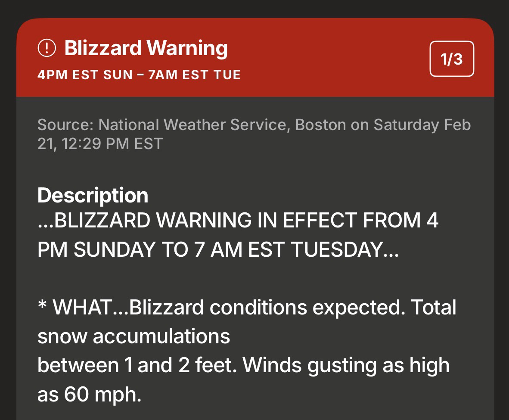This screenshot has height=420, width=509.
Task: Click Saturday Feb in the source line
Action: click(422, 125)
